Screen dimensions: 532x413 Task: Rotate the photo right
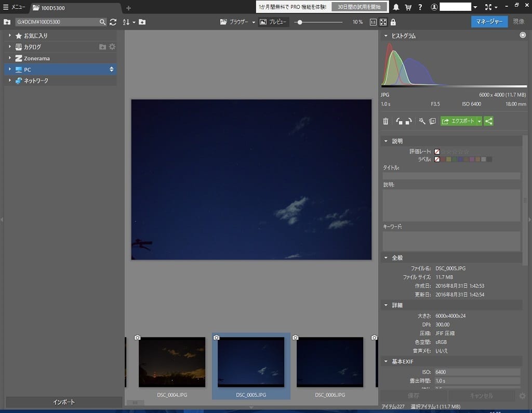click(409, 121)
